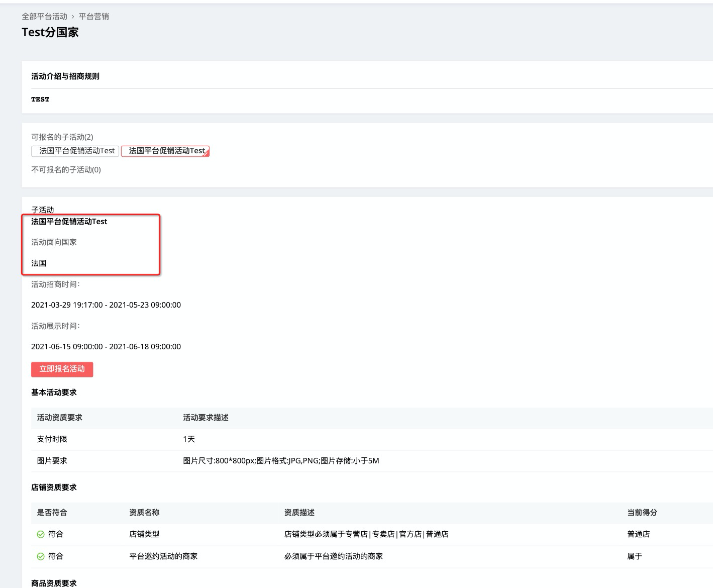Click the breadcrumb chevron separator icon
Viewport: 713px width, 588px height.
(73, 17)
